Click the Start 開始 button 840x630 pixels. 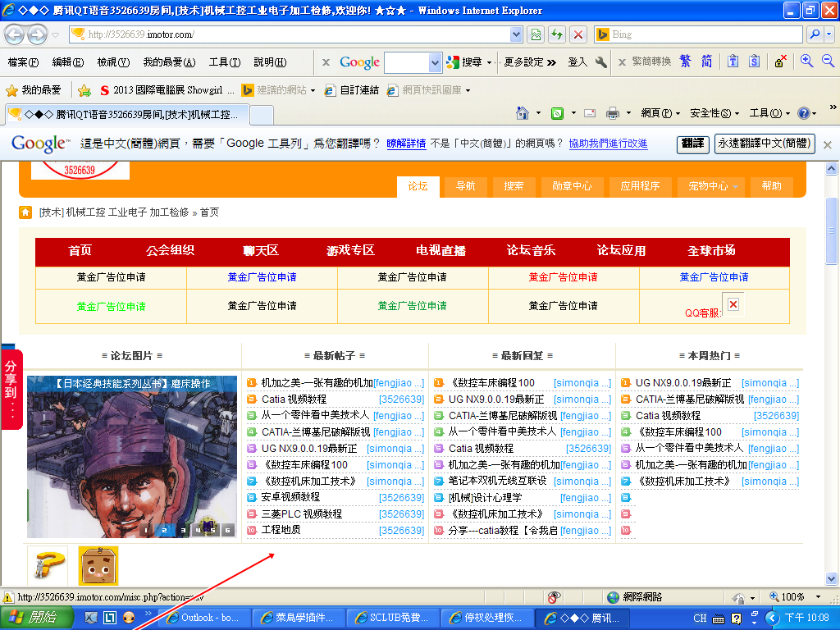pyautogui.click(x=36, y=618)
